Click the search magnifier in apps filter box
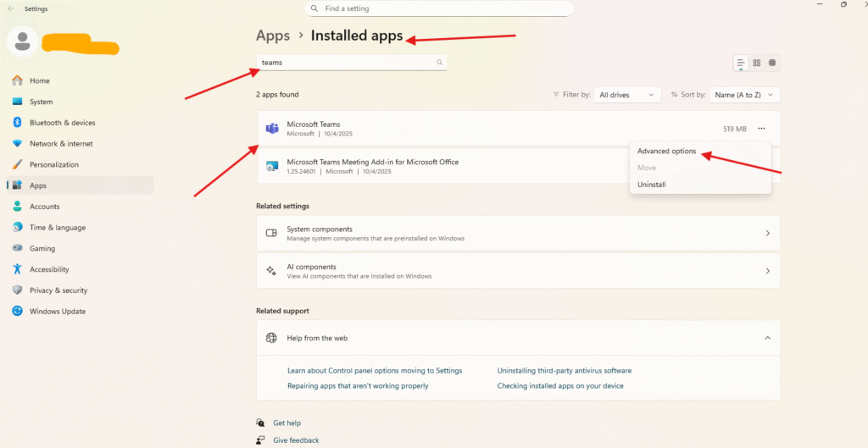 click(x=439, y=63)
